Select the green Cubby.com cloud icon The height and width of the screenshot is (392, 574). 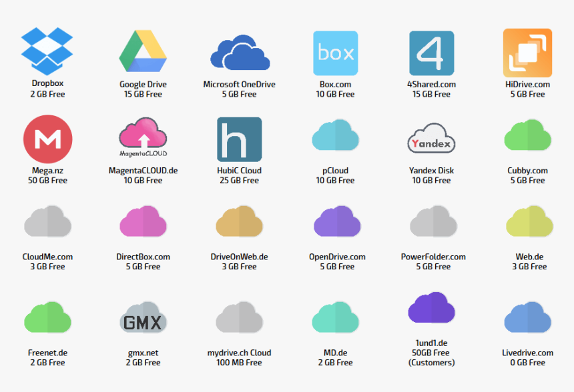click(527, 135)
